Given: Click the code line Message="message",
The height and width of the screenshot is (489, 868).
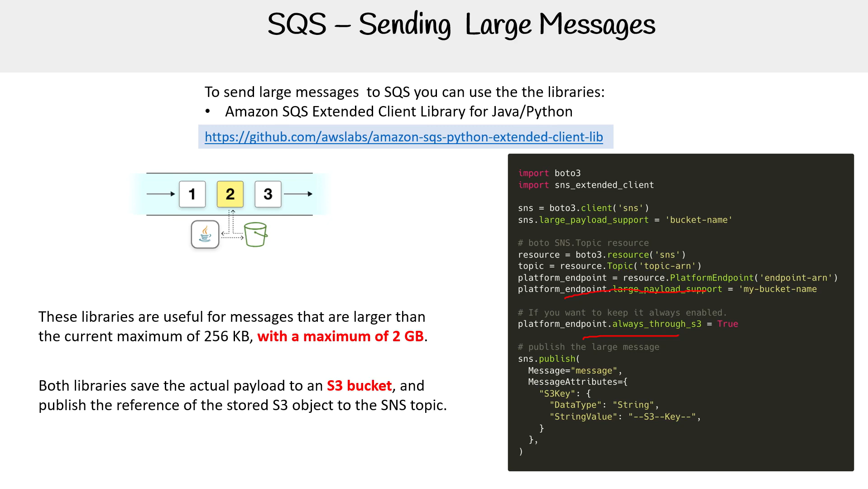Looking at the screenshot, I should pos(575,371).
